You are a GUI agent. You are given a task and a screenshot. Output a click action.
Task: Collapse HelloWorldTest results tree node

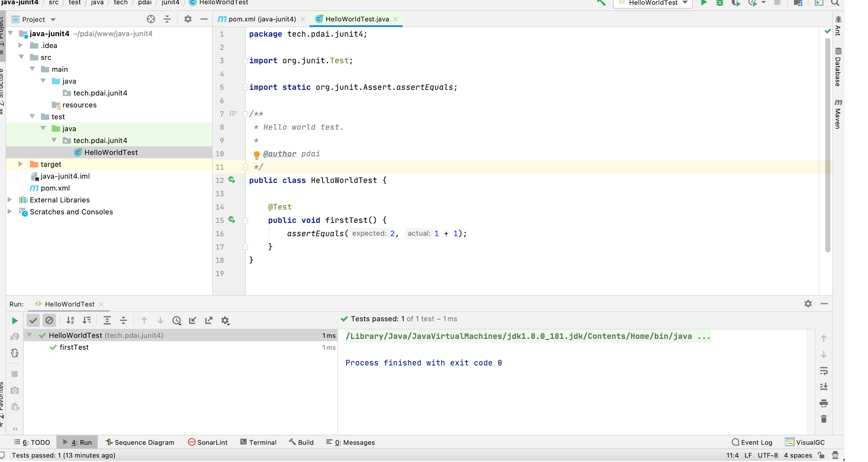point(29,335)
